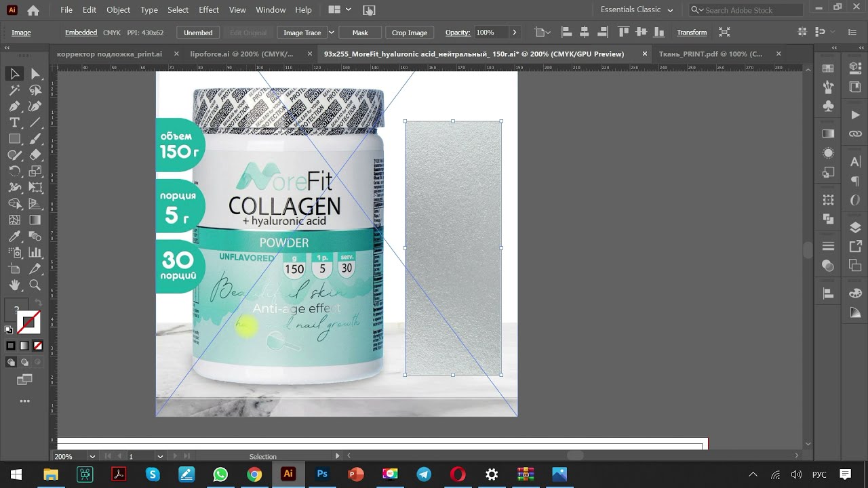Open the Character panel icon
Image resolution: width=868 pixels, height=488 pixels.
pyautogui.click(x=855, y=162)
